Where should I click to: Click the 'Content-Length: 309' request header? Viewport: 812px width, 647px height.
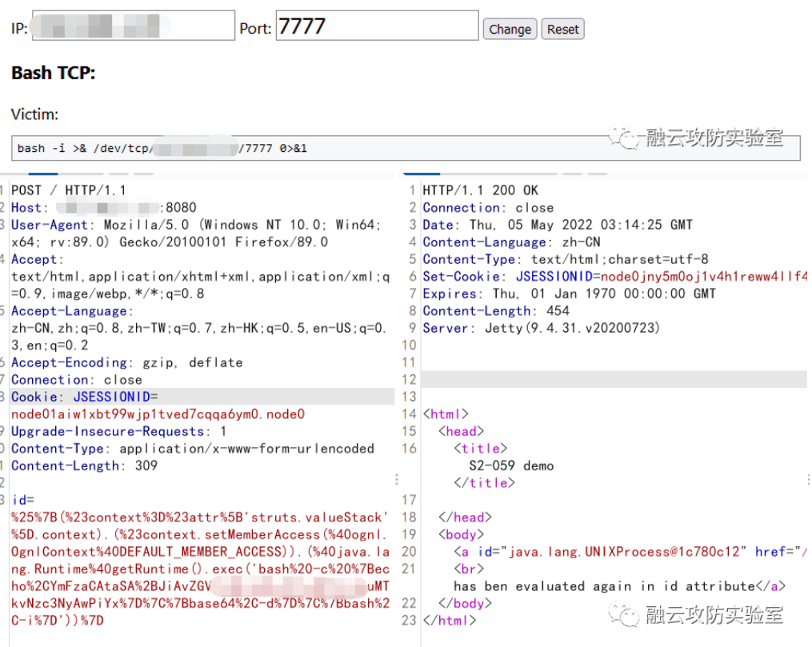[84, 465]
